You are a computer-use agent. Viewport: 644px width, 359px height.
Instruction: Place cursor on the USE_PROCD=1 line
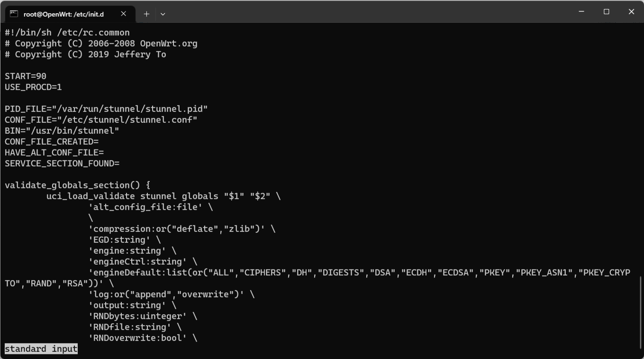tap(33, 87)
